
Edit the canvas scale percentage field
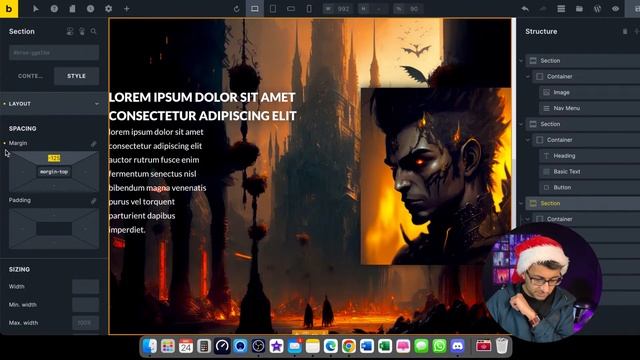(409, 9)
